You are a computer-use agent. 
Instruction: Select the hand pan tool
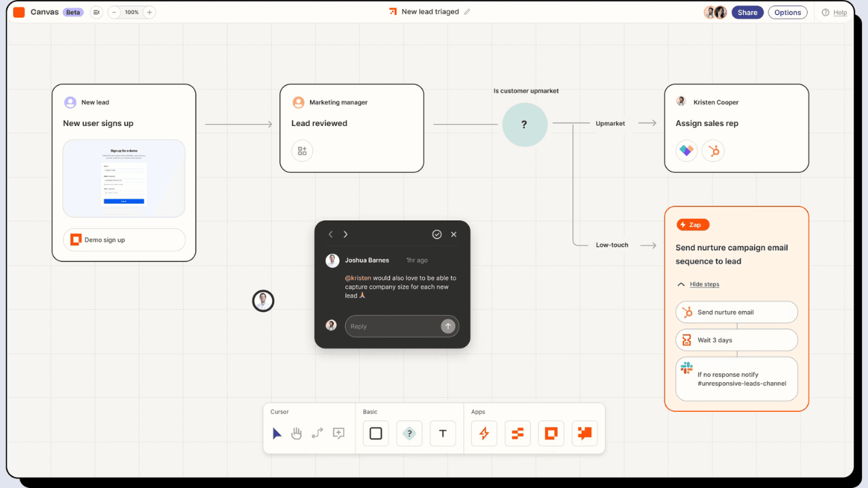click(x=296, y=433)
